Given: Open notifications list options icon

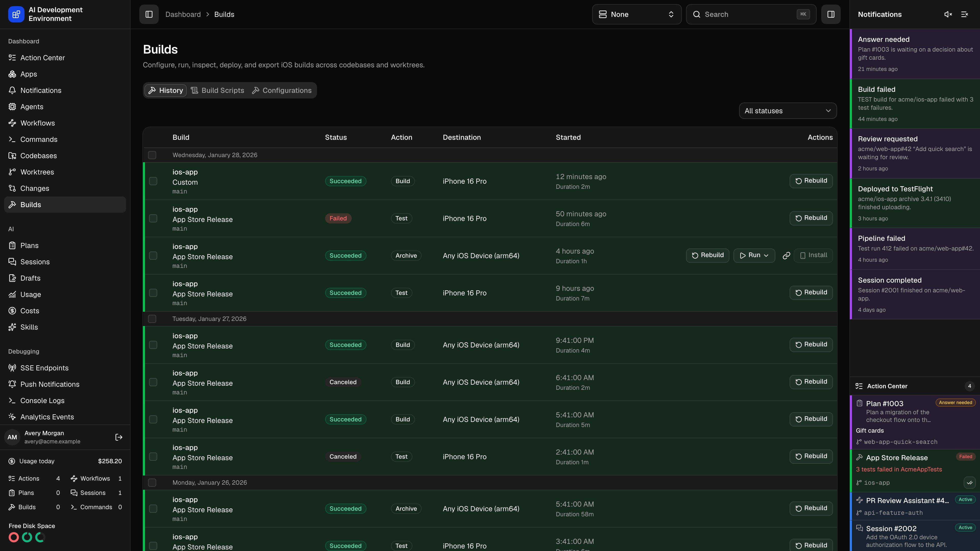Looking at the screenshot, I should point(964,15).
